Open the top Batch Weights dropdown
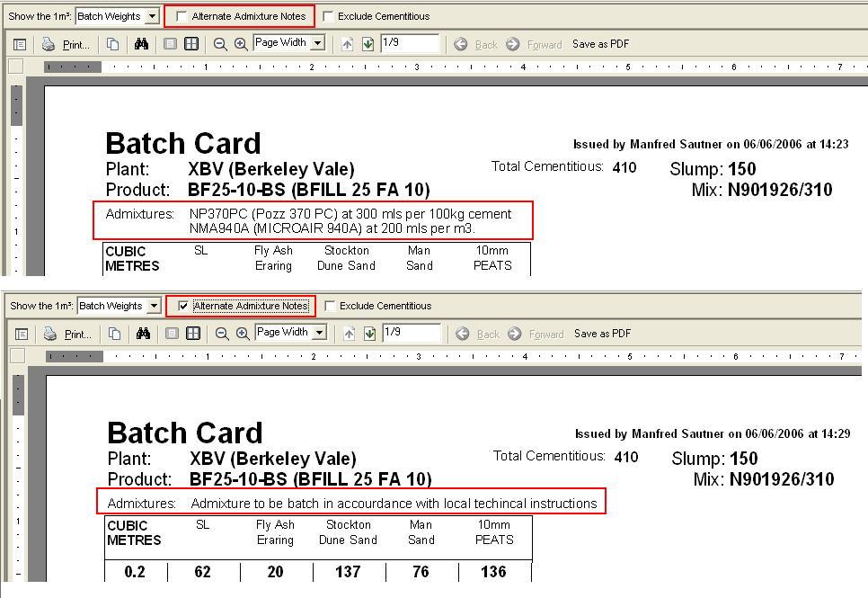Screen dimensions: 868x598 coord(151,16)
